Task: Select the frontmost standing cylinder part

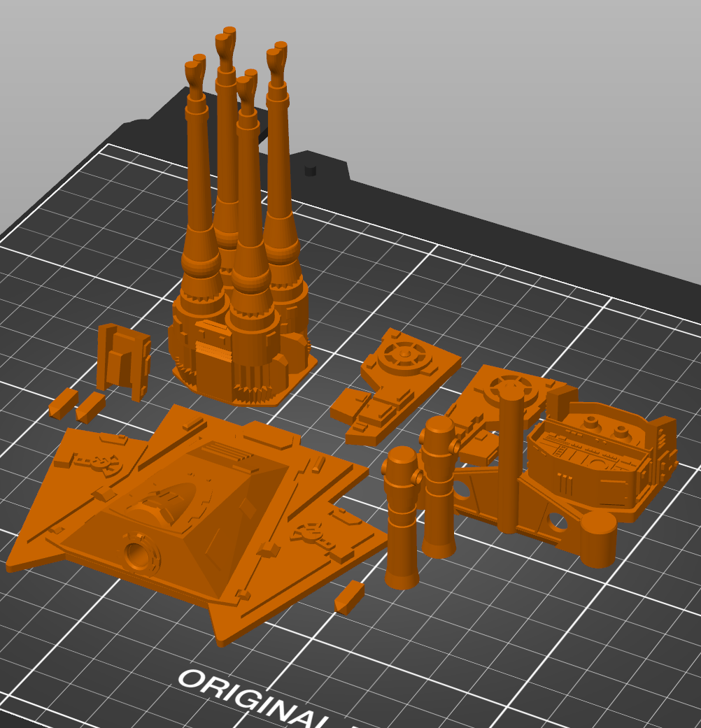Action: (x=403, y=518)
